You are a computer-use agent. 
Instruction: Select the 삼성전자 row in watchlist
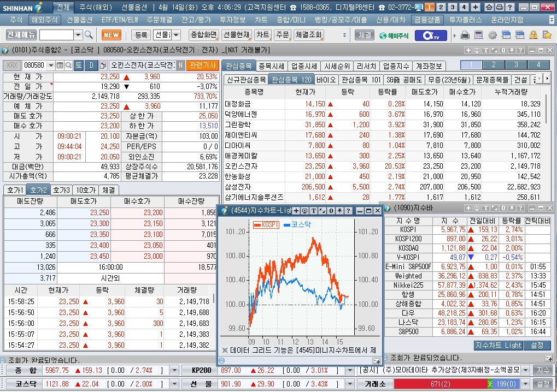[383, 187]
